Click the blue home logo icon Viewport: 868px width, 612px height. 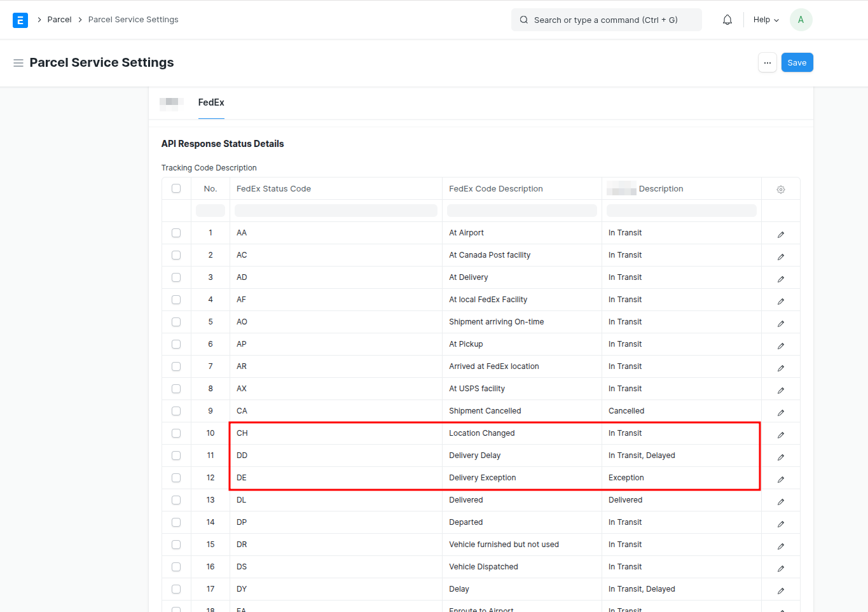tap(20, 20)
